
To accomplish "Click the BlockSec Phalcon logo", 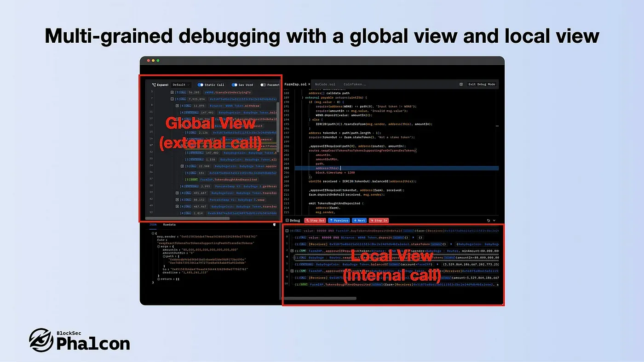I will pyautogui.click(x=79, y=340).
